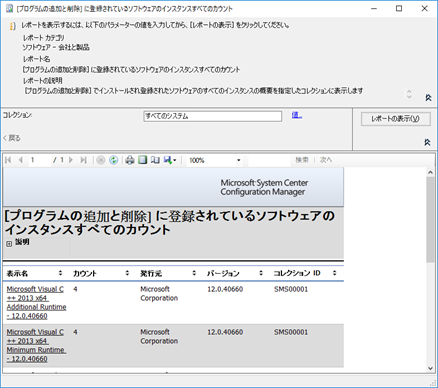This screenshot has width=438, height=388.
Task: Select Microsoft Corporation in Minimum Runtime row
Action: click(159, 337)
